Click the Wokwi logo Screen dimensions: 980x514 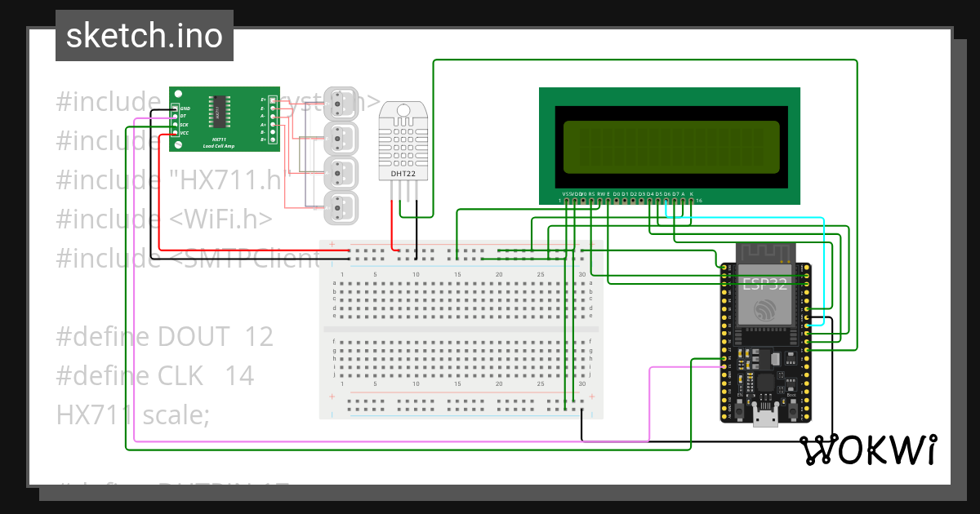point(866,450)
